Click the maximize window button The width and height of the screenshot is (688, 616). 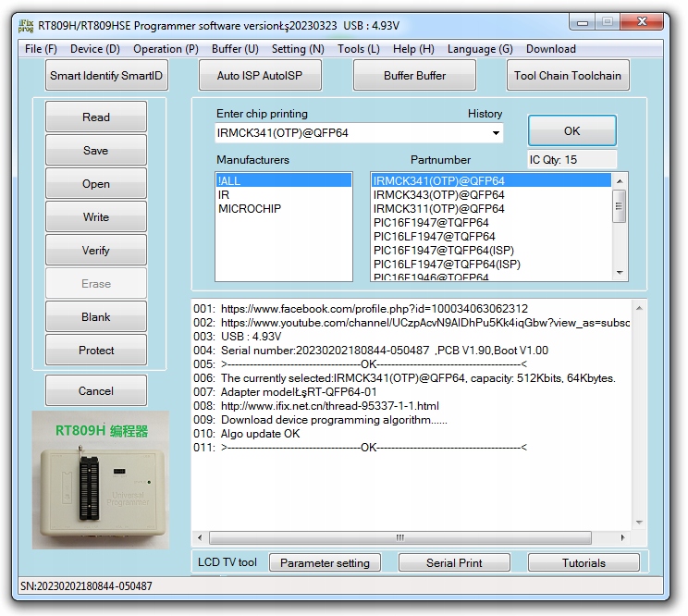(x=608, y=22)
